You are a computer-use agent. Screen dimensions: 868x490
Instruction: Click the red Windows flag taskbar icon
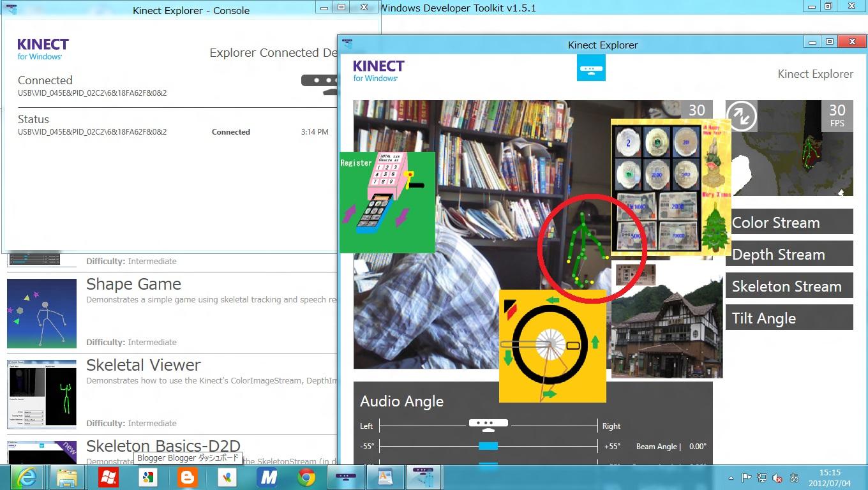pos(108,477)
